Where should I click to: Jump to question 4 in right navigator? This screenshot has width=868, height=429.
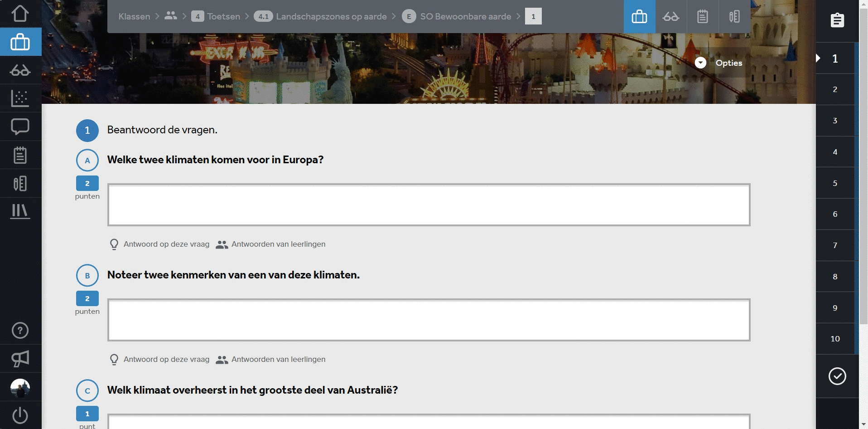(835, 152)
